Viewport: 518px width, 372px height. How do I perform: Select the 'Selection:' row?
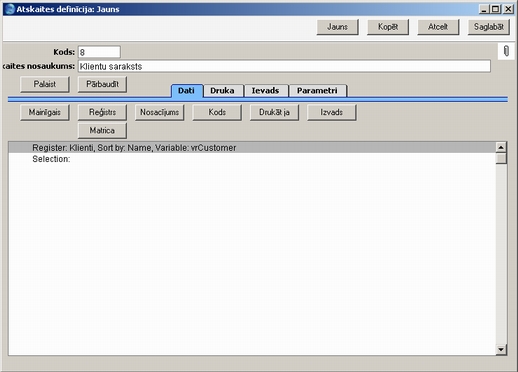pos(252,159)
